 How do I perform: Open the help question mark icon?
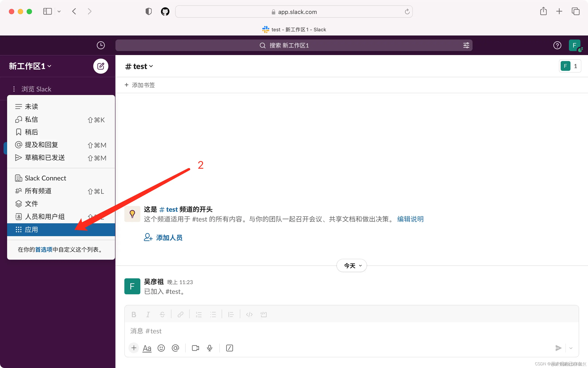(557, 45)
